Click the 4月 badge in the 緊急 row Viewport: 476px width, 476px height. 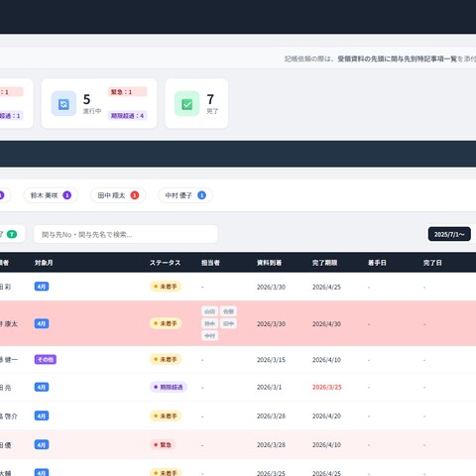pos(42,444)
